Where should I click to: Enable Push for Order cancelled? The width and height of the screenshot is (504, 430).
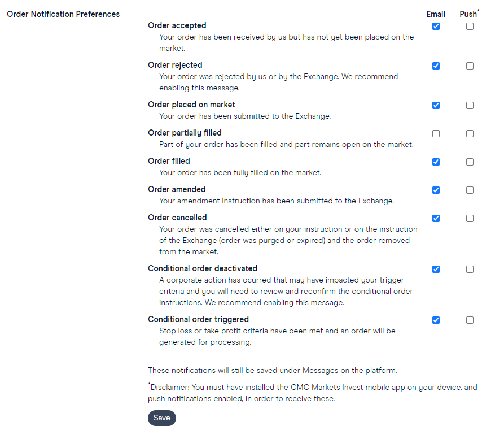pos(470,218)
